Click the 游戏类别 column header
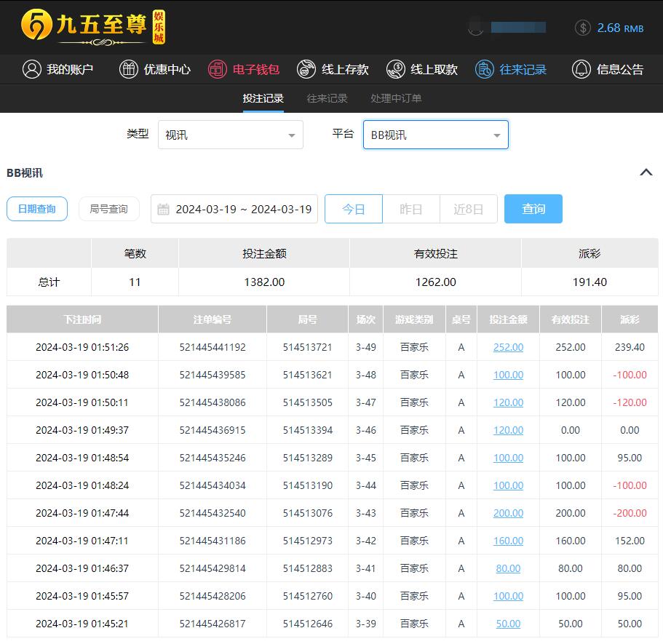 click(x=414, y=319)
